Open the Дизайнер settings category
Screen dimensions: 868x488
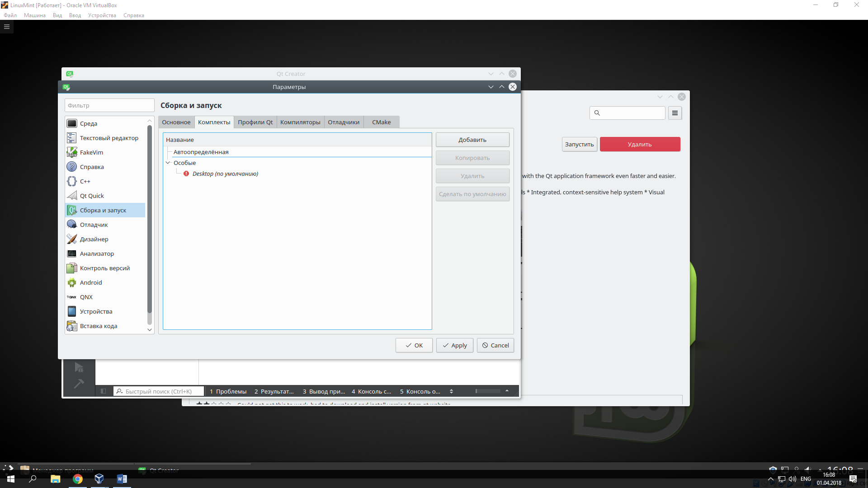pos(105,239)
